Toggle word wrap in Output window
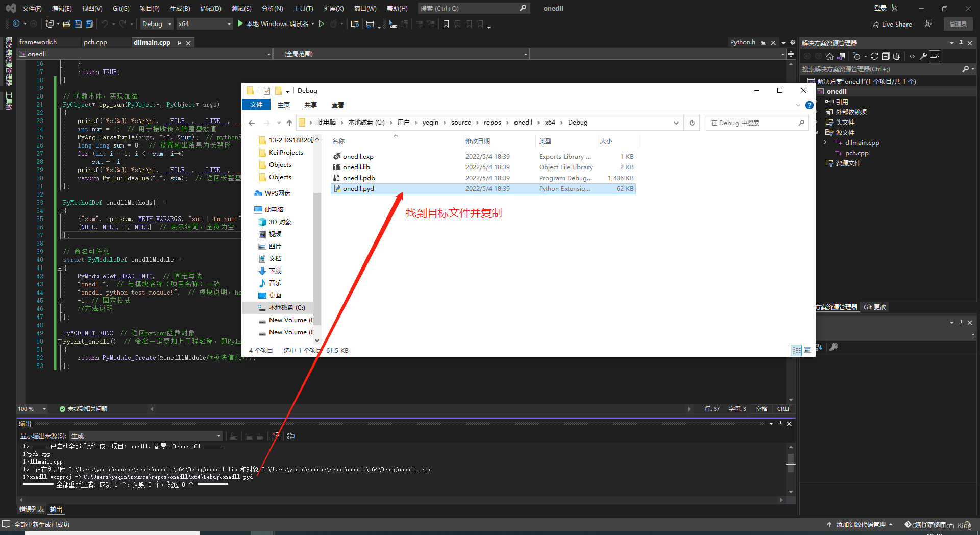The image size is (980, 535). pyautogui.click(x=291, y=436)
